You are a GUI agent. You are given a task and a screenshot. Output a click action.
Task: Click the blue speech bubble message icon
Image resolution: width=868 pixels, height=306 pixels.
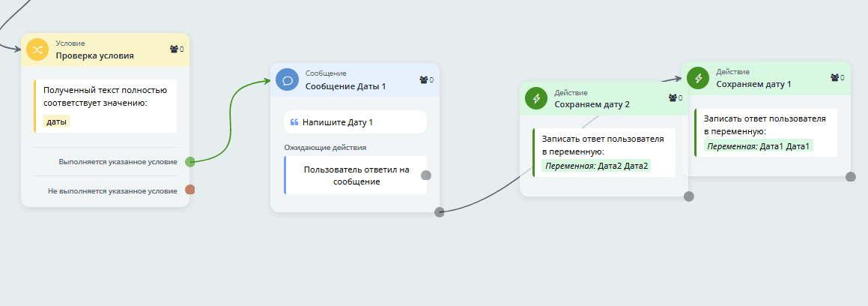click(x=288, y=79)
